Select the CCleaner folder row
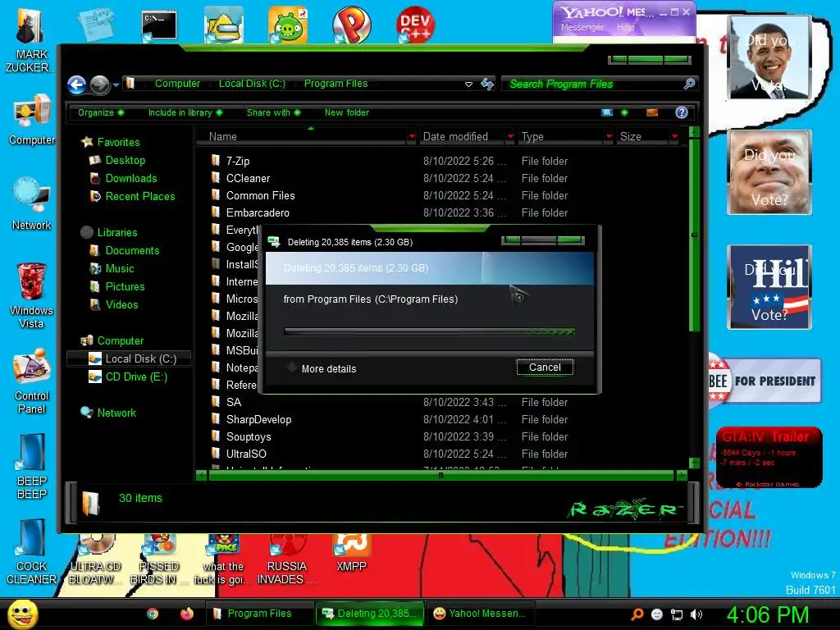The height and width of the screenshot is (630, 840). coord(248,178)
